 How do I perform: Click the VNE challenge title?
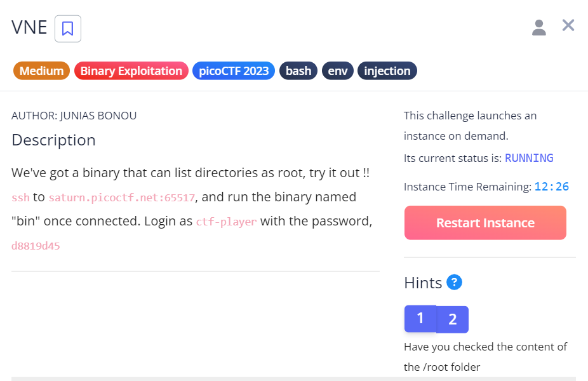[x=29, y=27]
